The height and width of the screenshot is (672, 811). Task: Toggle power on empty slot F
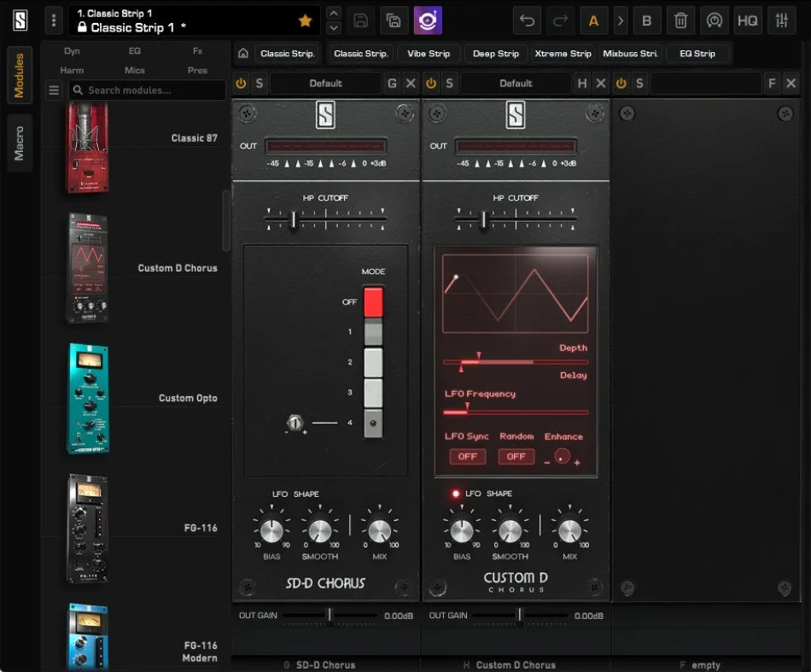pyautogui.click(x=621, y=84)
